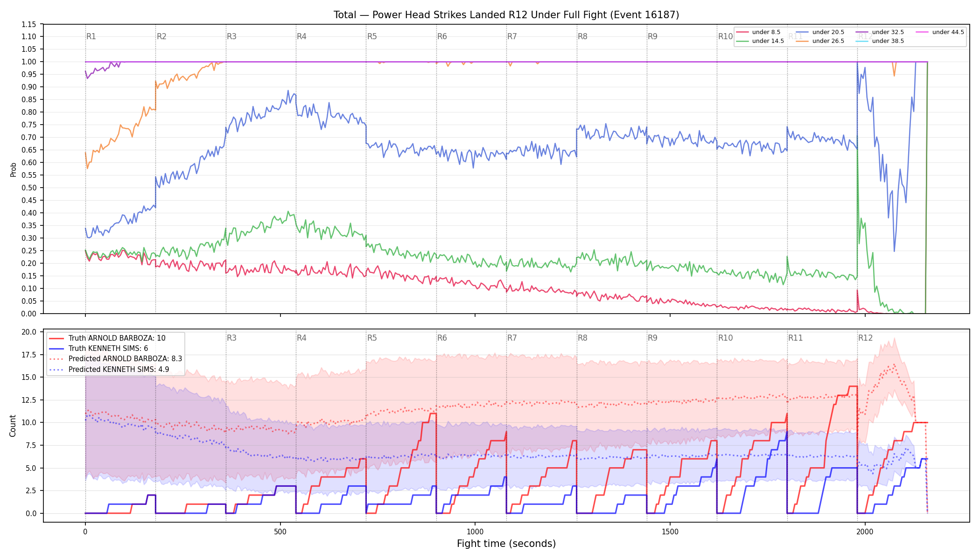Click the orange line sample beside 'under 26.5'
Image resolution: width=980 pixels, height=560 pixels.
[802, 41]
